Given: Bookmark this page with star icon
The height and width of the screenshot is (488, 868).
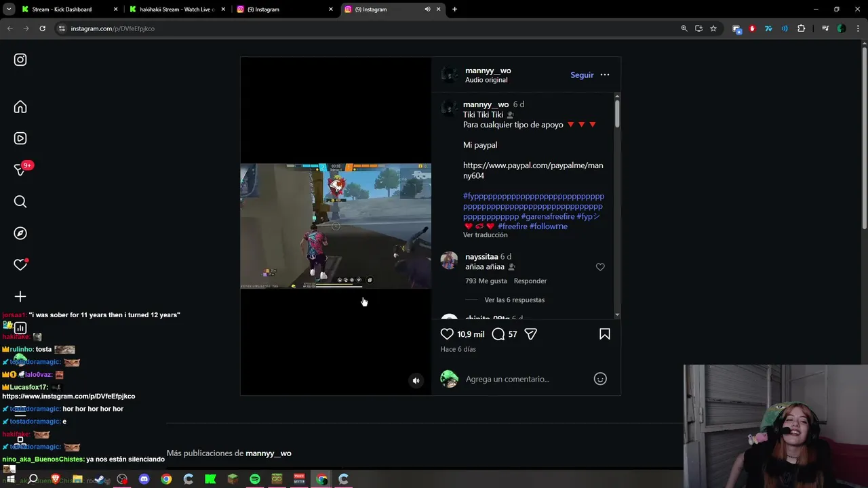Looking at the screenshot, I should [x=713, y=28].
